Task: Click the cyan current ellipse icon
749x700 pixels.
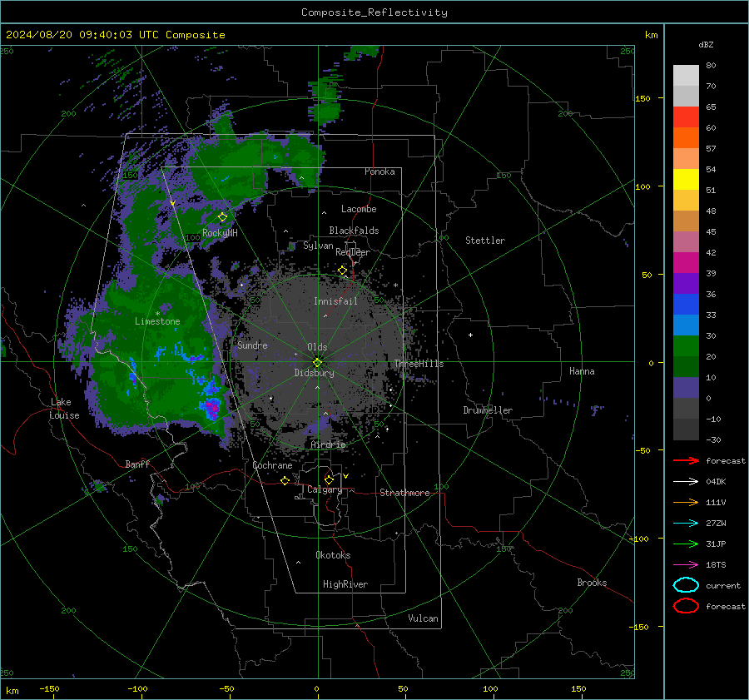Action: tap(686, 585)
